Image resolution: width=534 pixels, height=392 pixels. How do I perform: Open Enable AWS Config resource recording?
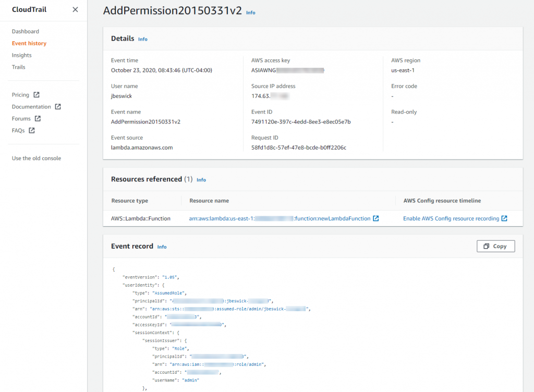pos(451,218)
